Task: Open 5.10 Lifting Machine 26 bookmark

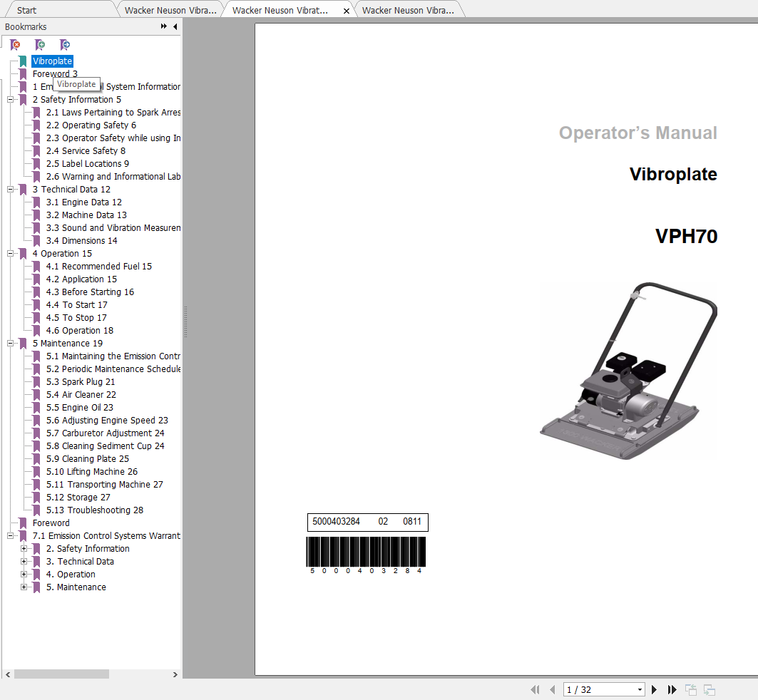Action: [91, 471]
